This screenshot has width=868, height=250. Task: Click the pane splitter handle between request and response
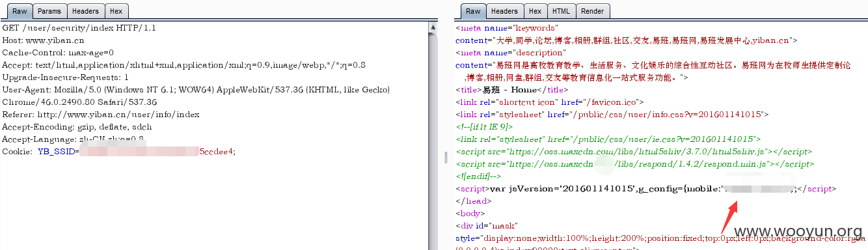pyautogui.click(x=446, y=158)
